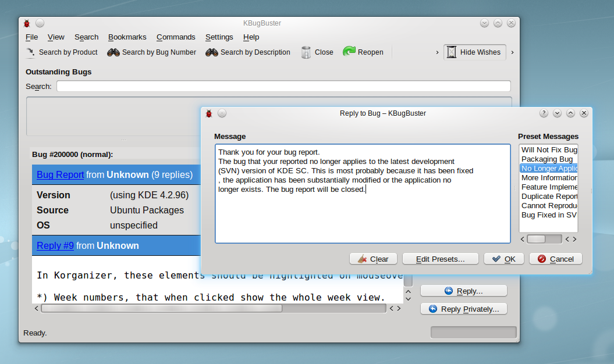Image resolution: width=614 pixels, height=364 pixels.
Task: Expand toolbar overflow chevron after Hide Wishes
Action: tap(512, 52)
